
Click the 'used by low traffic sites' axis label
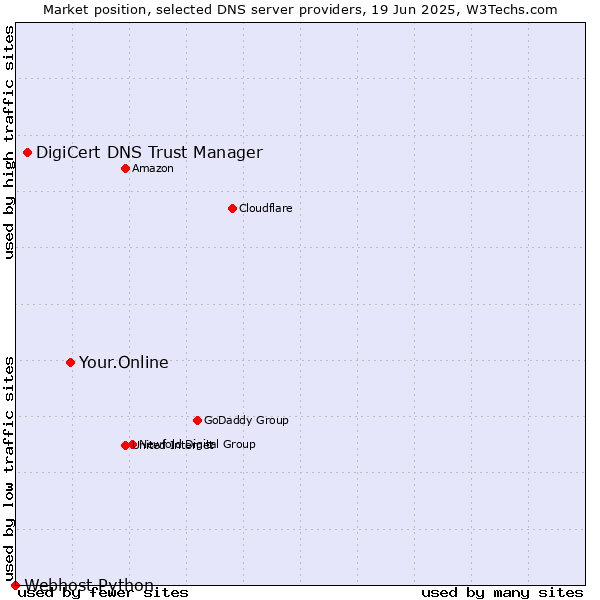pos(9,470)
